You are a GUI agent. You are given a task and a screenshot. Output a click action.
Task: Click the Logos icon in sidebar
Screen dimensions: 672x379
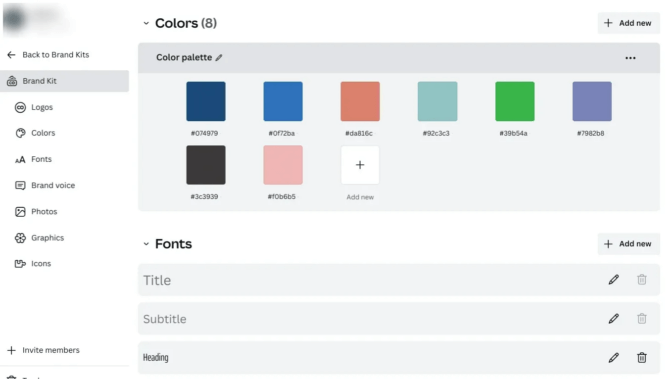tap(20, 107)
